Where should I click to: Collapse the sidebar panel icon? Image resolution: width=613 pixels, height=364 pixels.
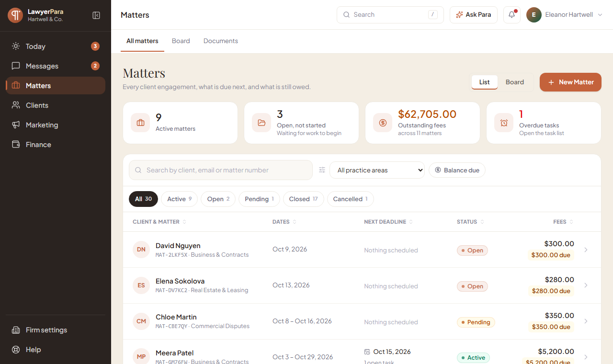(96, 15)
